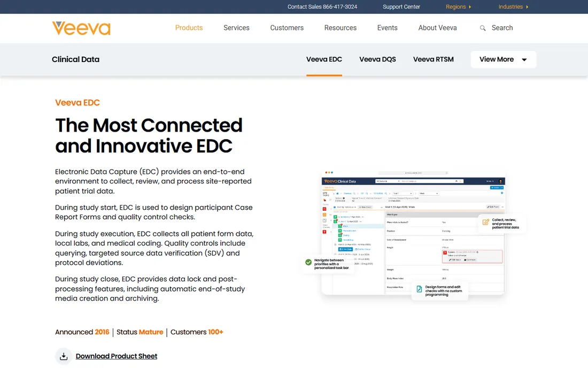The image size is (588, 368).
Task: Click the search magnifier icon
Action: click(483, 28)
